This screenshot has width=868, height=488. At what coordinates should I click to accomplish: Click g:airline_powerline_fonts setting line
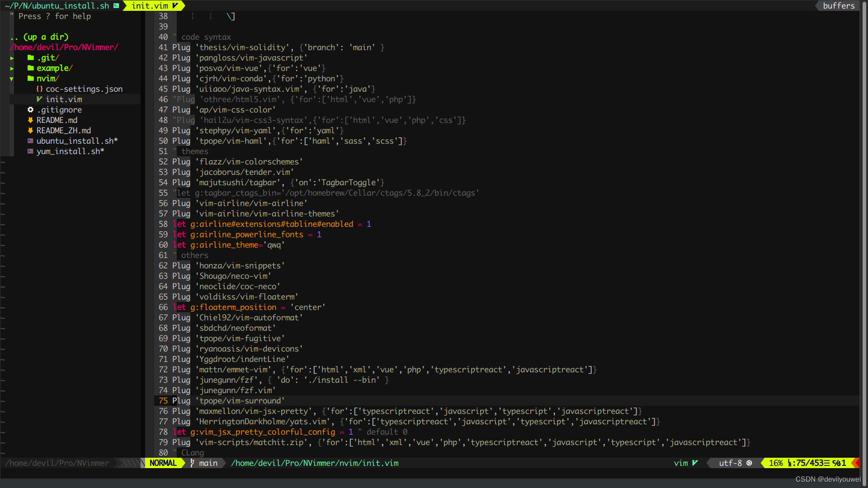[247, 235]
